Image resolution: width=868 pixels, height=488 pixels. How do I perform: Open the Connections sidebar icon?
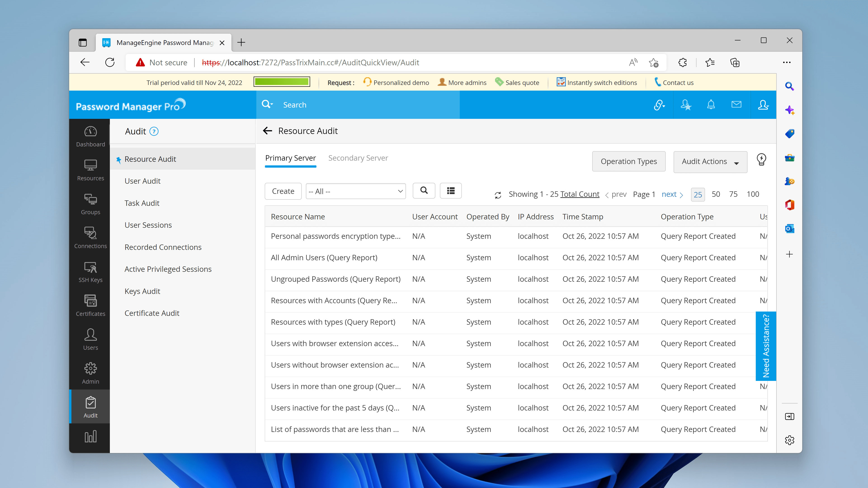(90, 238)
